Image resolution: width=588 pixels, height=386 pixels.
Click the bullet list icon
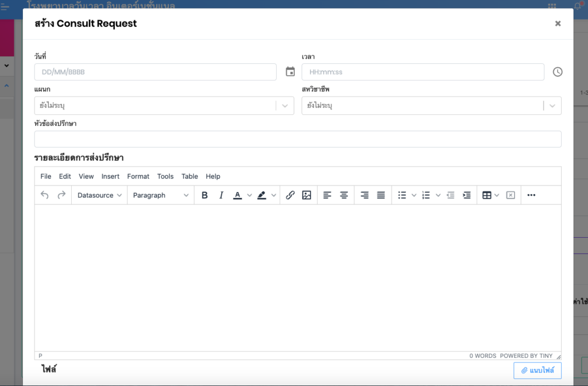pos(403,195)
